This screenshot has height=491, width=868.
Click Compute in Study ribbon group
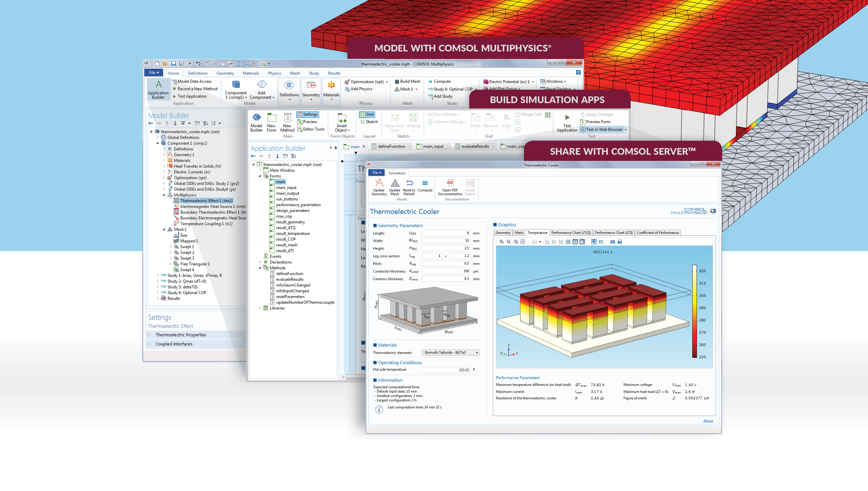tap(439, 81)
